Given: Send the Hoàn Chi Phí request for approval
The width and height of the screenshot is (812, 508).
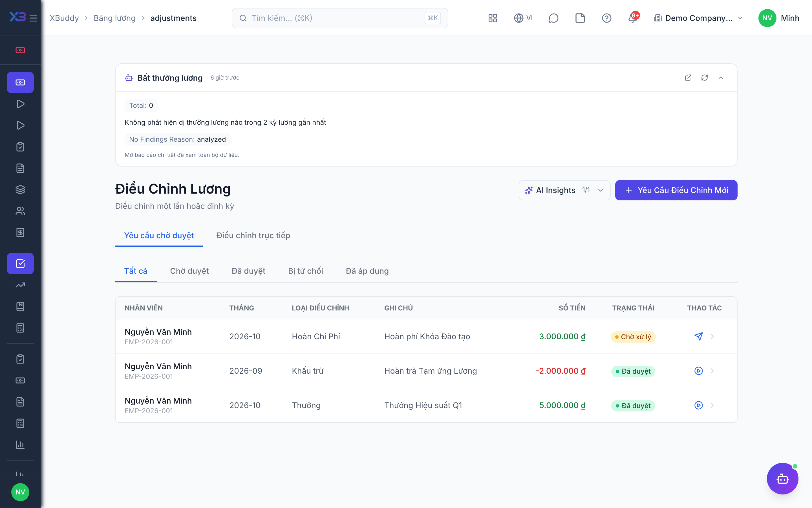Looking at the screenshot, I should pos(698,336).
